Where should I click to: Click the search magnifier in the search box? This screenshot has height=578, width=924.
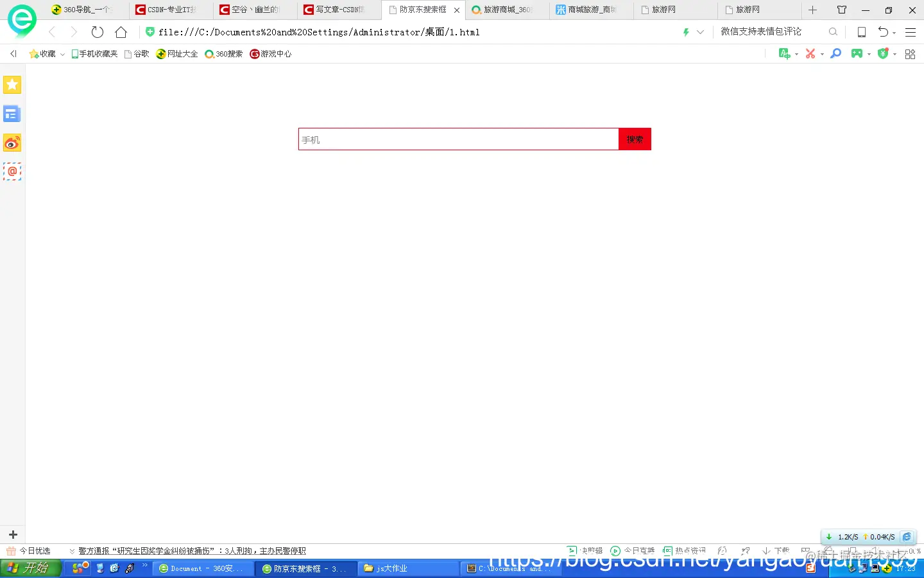point(833,31)
